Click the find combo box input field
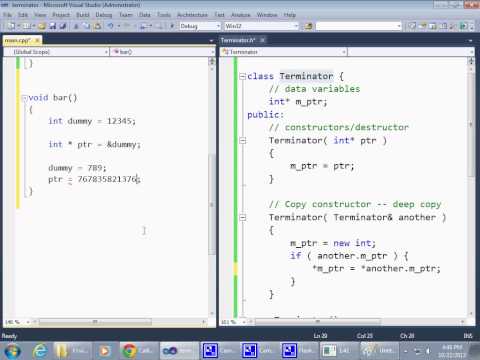Screen dimensions: 480x360 point(358,26)
